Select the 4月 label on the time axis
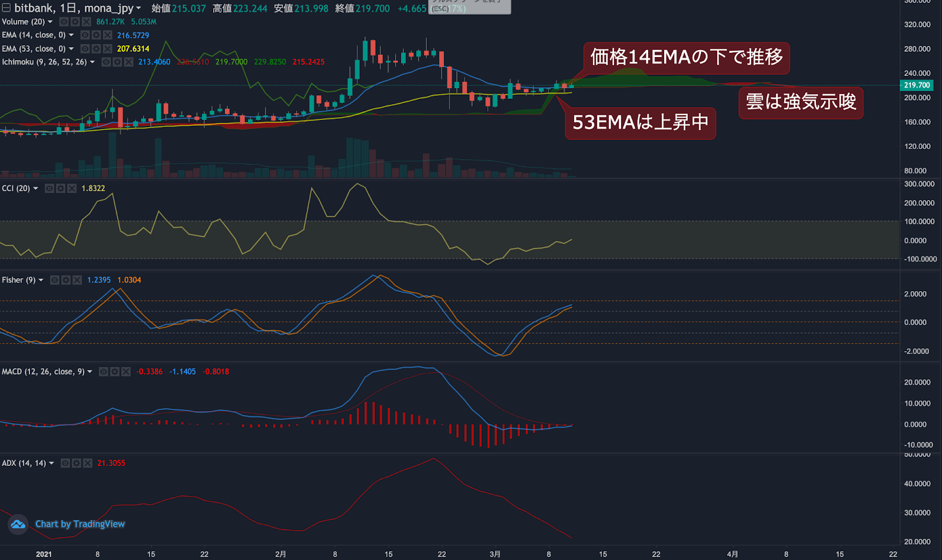 tap(732, 554)
